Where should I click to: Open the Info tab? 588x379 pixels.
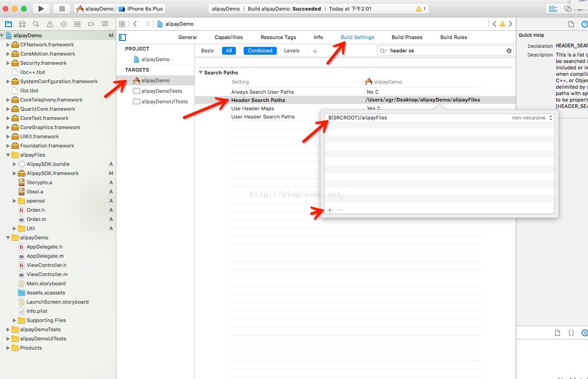click(x=319, y=37)
